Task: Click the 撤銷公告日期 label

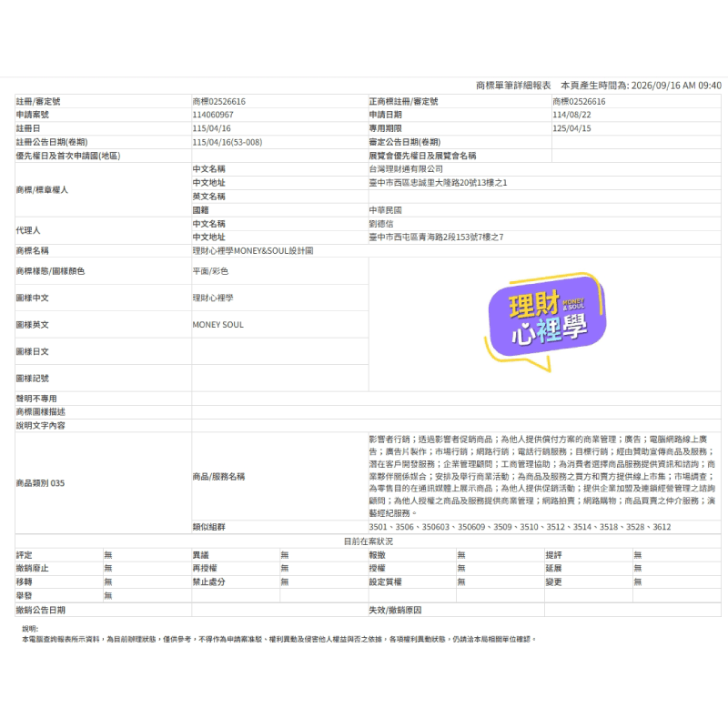Action: [40, 610]
